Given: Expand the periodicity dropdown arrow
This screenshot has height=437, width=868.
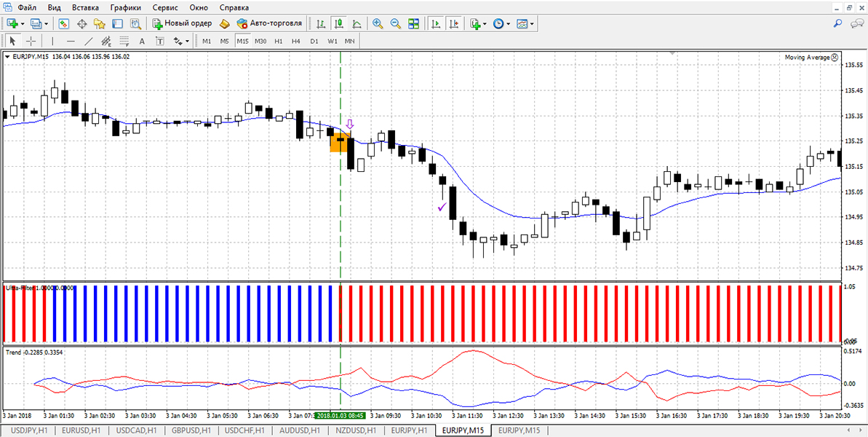Looking at the screenshot, I should coord(508,24).
